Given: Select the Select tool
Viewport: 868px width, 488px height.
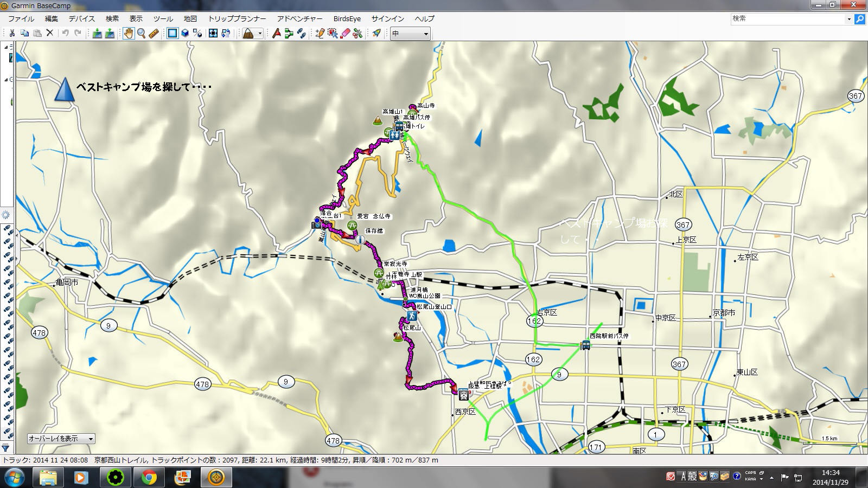Looking at the screenshot, I should [x=333, y=33].
